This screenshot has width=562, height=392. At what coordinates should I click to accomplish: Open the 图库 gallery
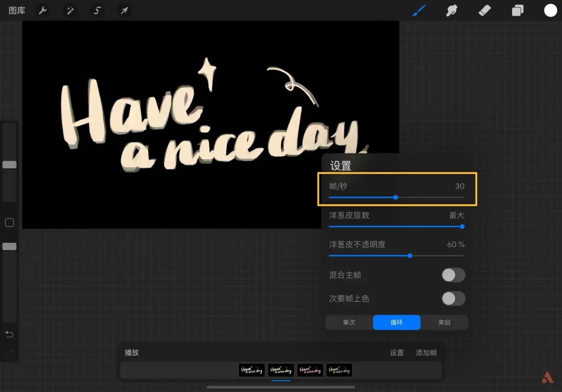tap(17, 10)
